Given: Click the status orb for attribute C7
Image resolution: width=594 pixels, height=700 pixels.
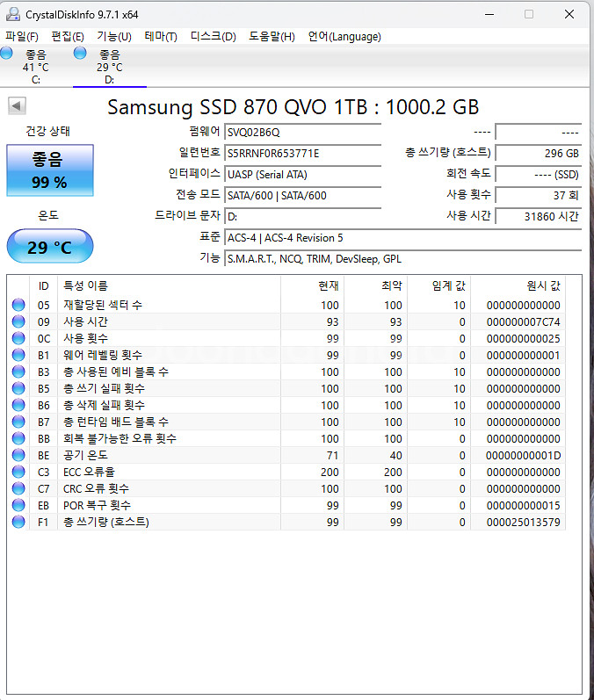Looking at the screenshot, I should click(x=18, y=488).
